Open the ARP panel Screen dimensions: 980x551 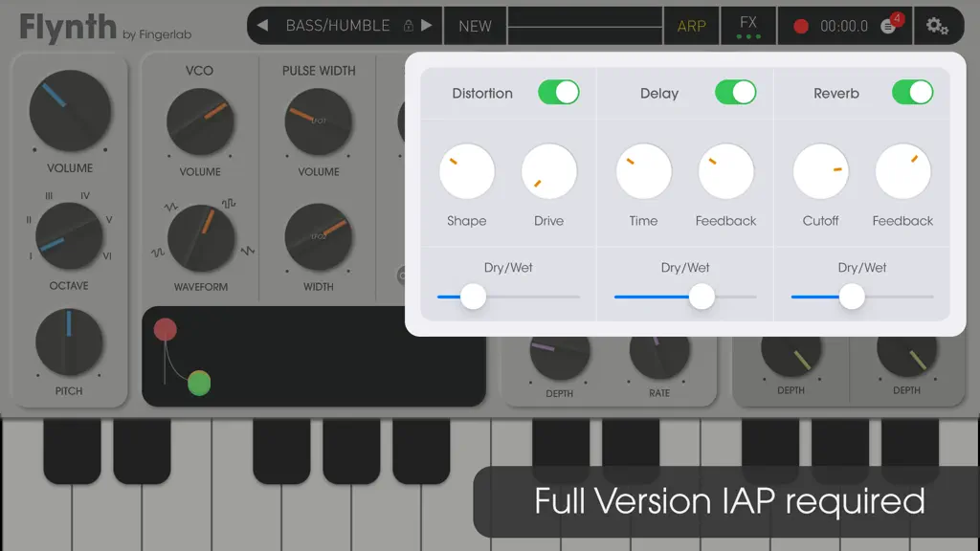pyautogui.click(x=691, y=26)
